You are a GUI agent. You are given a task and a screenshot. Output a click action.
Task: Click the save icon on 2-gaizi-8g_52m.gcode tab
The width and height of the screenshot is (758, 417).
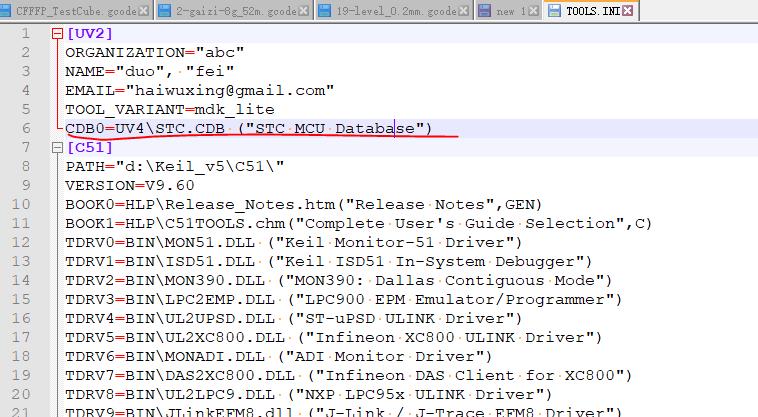pos(165,11)
